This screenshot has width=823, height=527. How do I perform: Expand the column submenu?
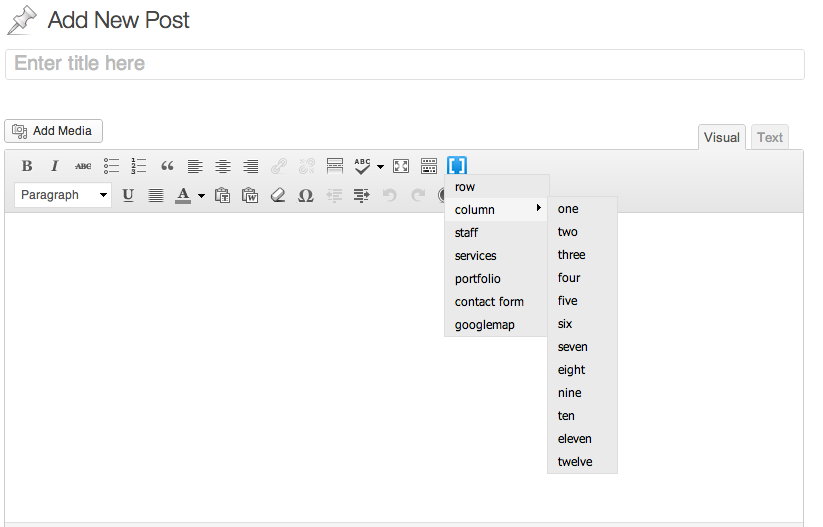497,209
